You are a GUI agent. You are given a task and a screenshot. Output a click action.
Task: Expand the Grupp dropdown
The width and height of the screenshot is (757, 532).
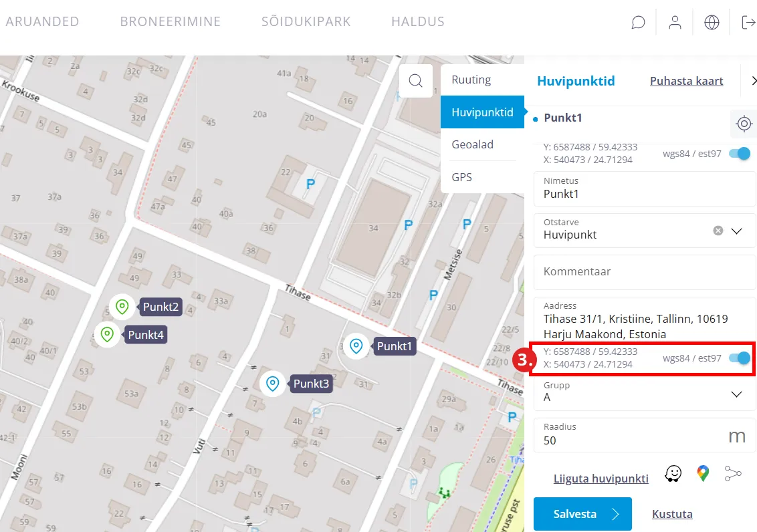pyautogui.click(x=737, y=394)
